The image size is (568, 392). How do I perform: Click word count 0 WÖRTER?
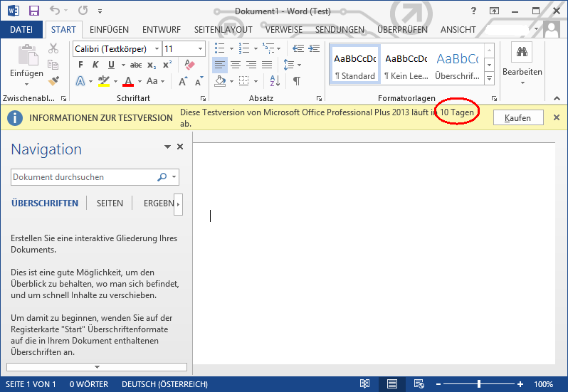click(89, 384)
